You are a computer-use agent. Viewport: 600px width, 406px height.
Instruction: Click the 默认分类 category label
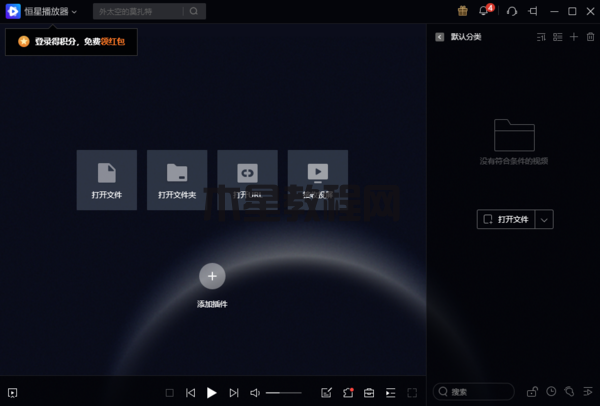[x=466, y=37]
